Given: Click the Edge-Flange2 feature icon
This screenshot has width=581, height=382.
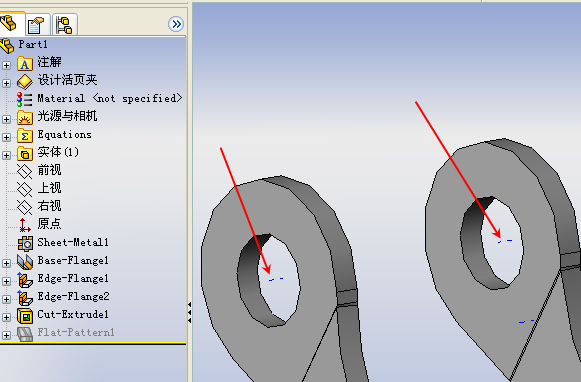Looking at the screenshot, I should coord(25,298).
